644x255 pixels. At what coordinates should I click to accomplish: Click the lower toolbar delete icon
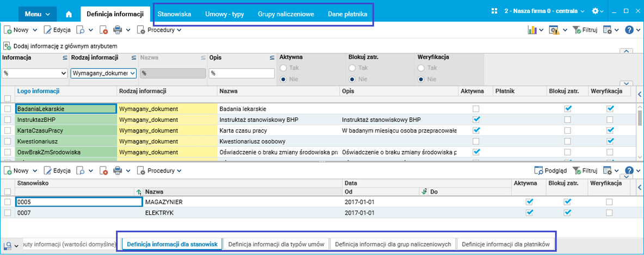(104, 170)
